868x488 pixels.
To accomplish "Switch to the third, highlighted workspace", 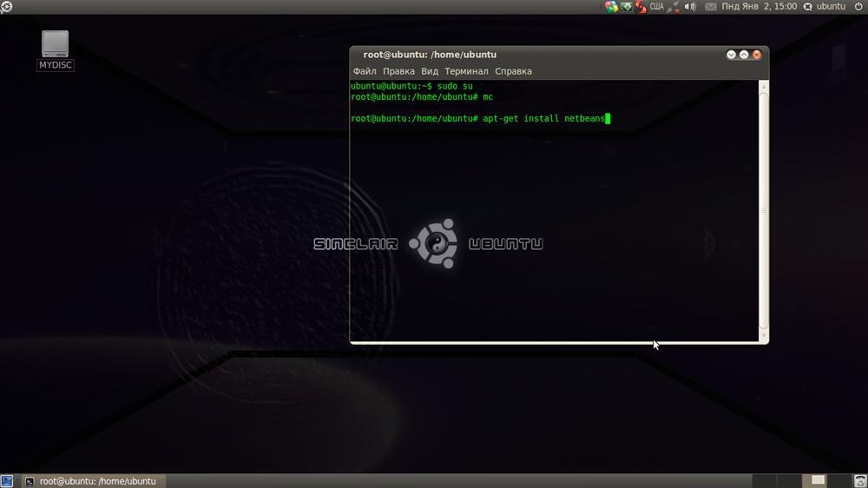I will pos(815,481).
